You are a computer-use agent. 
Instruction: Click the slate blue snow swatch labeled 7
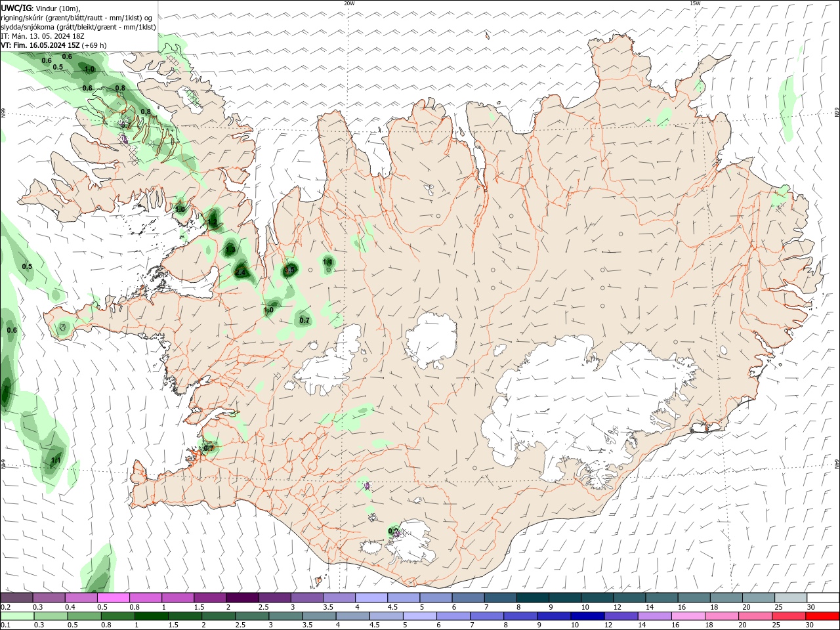[500, 598]
